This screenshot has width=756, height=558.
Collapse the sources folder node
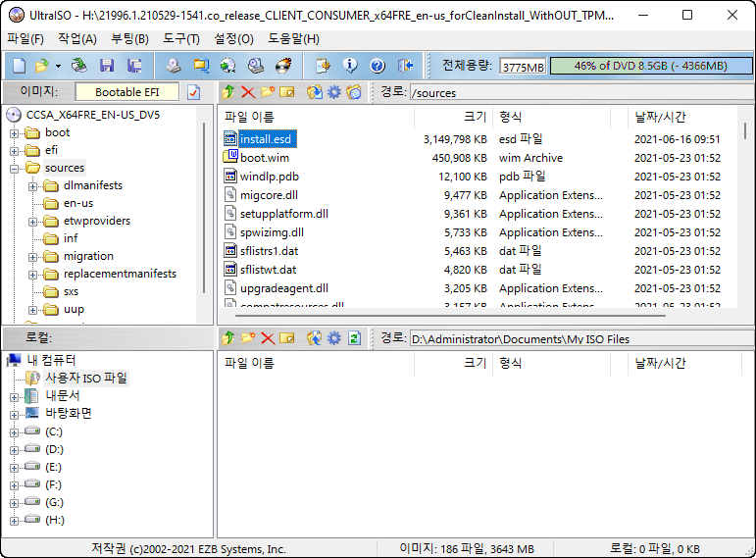point(14,169)
